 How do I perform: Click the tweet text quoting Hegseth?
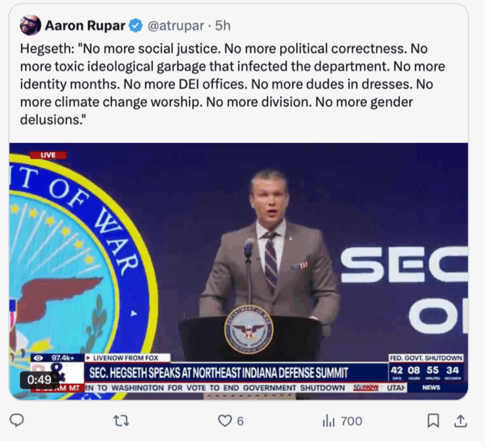[233, 84]
